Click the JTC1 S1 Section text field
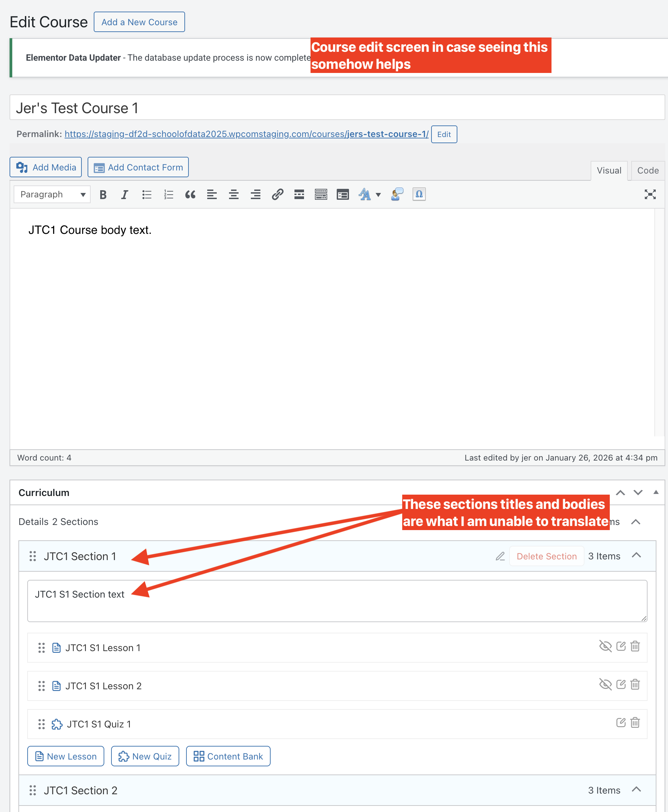Screen dimensions: 668x812 click(x=337, y=601)
